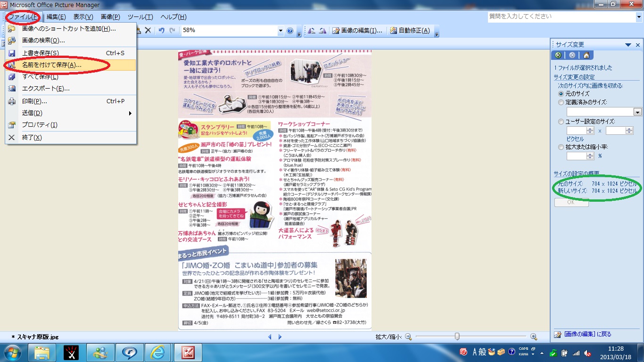Viewport: 644px width, 362px height.
Task: Open the ファイル menu
Action: tap(24, 17)
